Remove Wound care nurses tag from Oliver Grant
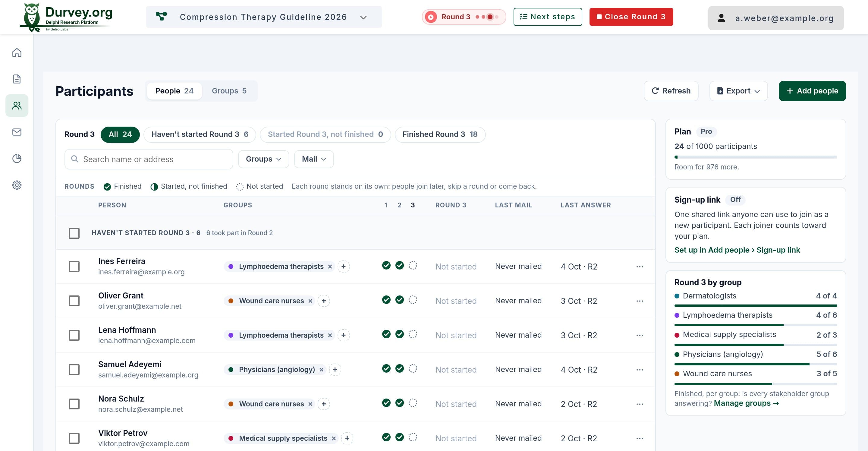The width and height of the screenshot is (868, 451). pyautogui.click(x=310, y=301)
